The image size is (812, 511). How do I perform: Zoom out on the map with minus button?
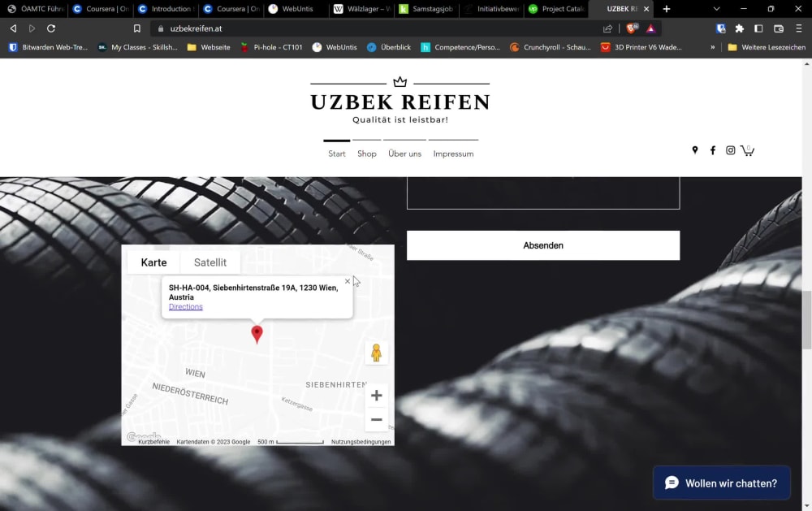coord(377,419)
